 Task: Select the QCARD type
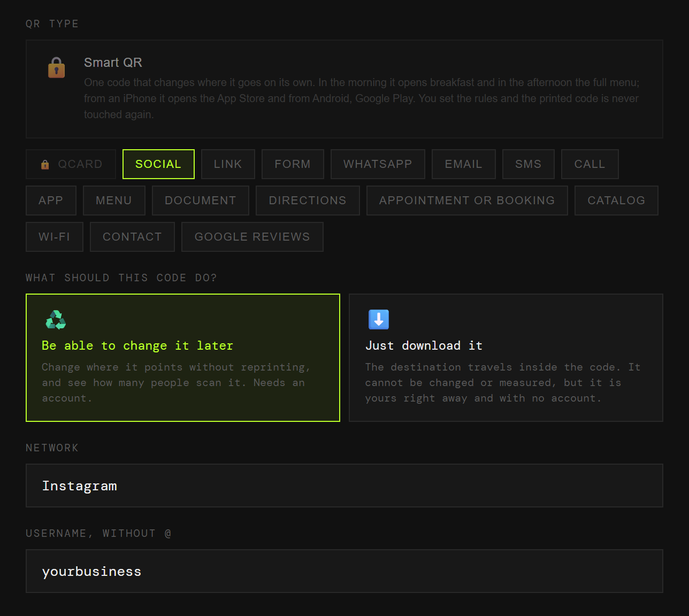71,164
